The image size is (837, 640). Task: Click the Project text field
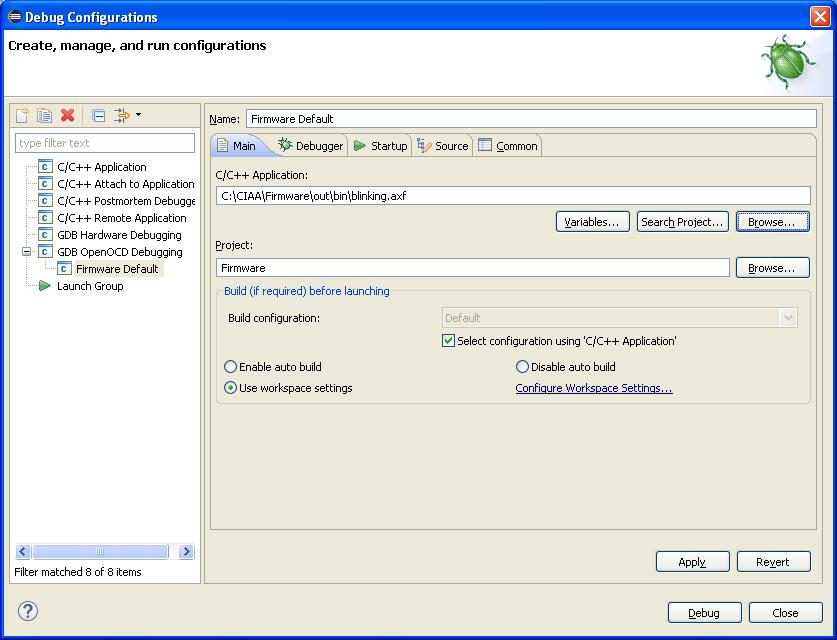click(x=473, y=267)
